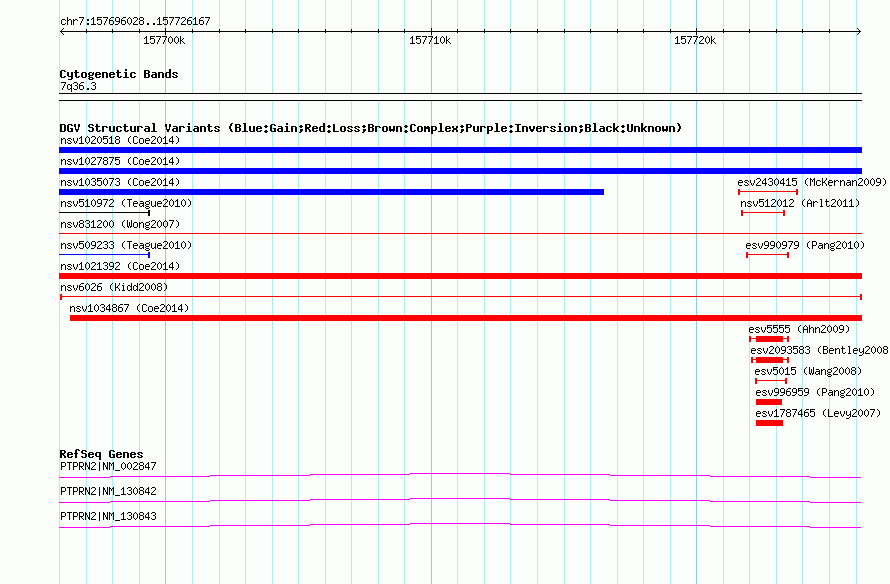Open nsv1034867 (Coe2014) variant label
Screen dimensions: 890x584
[x=129, y=308]
